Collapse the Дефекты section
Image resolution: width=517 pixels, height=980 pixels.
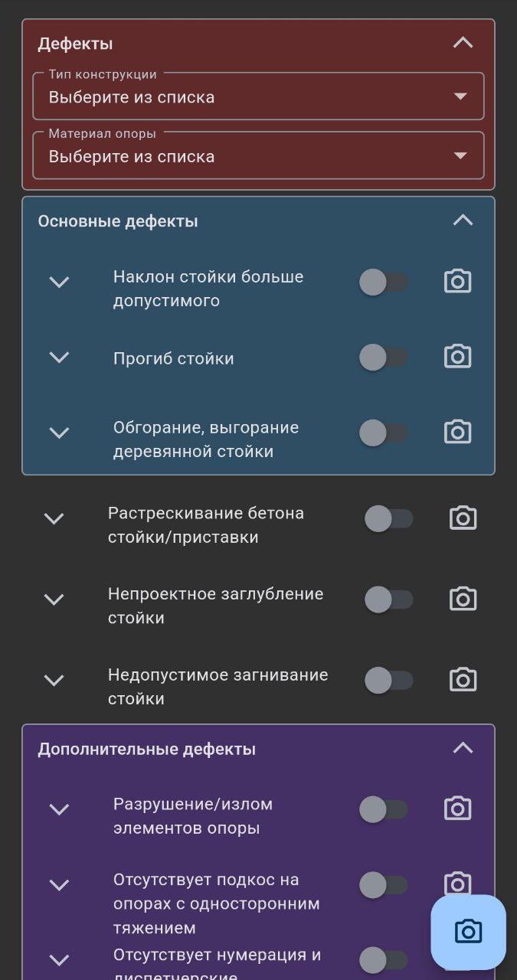click(x=463, y=43)
